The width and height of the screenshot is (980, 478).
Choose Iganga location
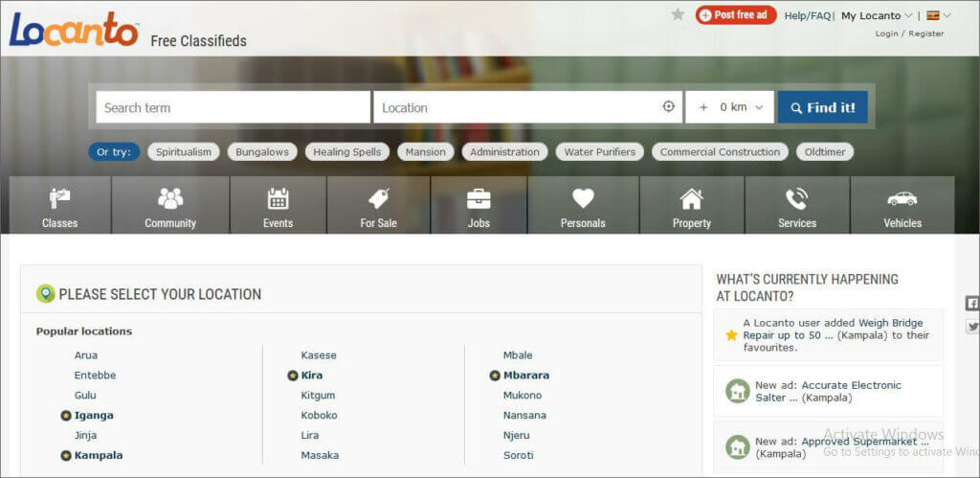pos(94,416)
